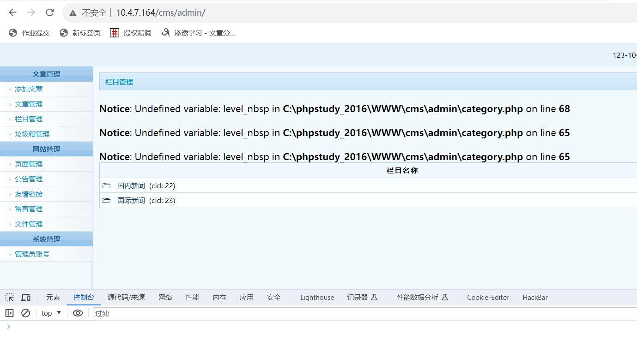This screenshot has width=637, height=364.
Task: Click the 系统管理 section header
Action: 46,239
